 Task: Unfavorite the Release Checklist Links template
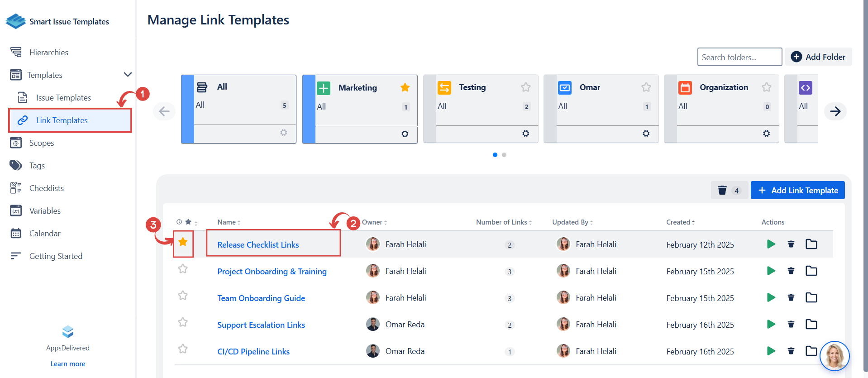[x=183, y=243]
